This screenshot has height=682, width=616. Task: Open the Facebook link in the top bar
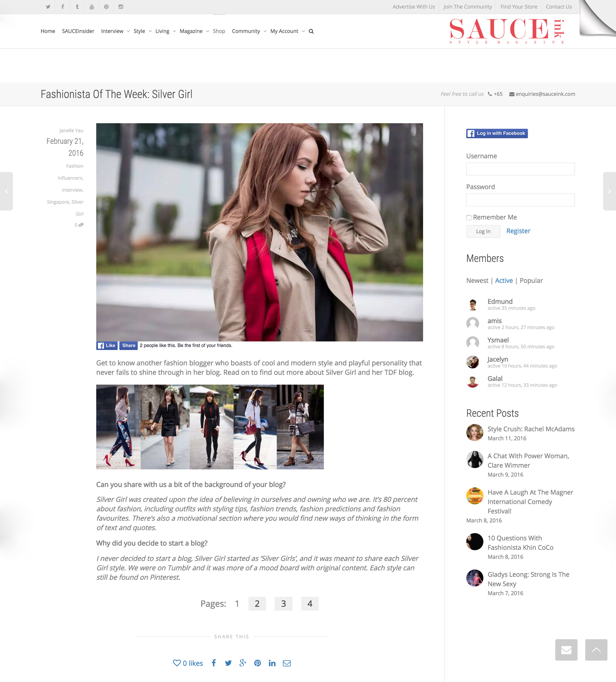pyautogui.click(x=63, y=7)
